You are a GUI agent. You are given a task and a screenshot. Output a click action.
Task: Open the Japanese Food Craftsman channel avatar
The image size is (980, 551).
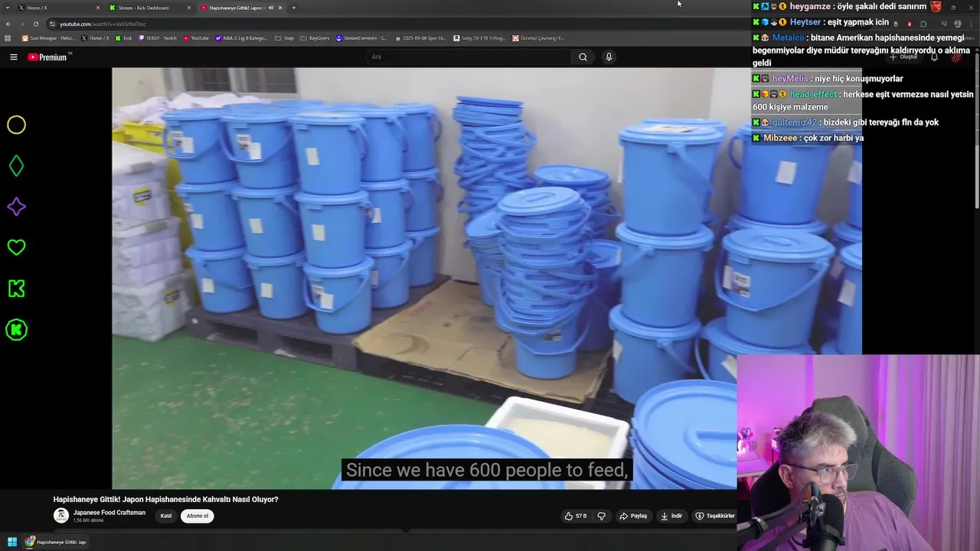coord(60,516)
